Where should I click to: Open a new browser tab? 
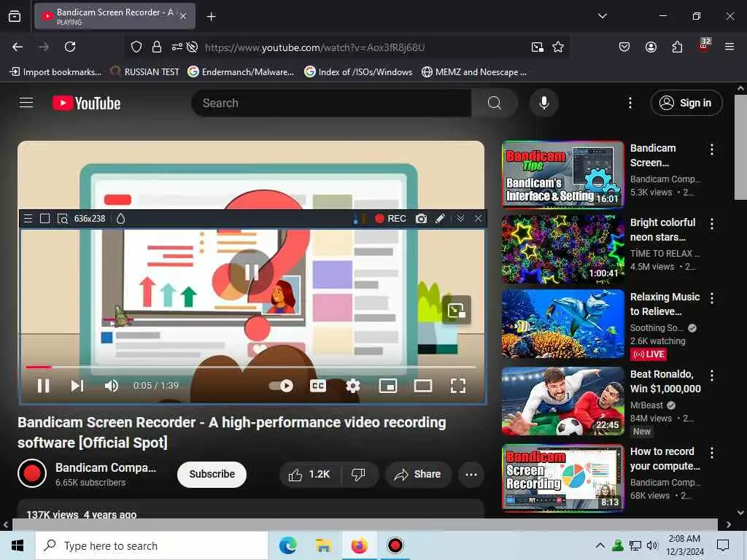pyautogui.click(x=211, y=17)
